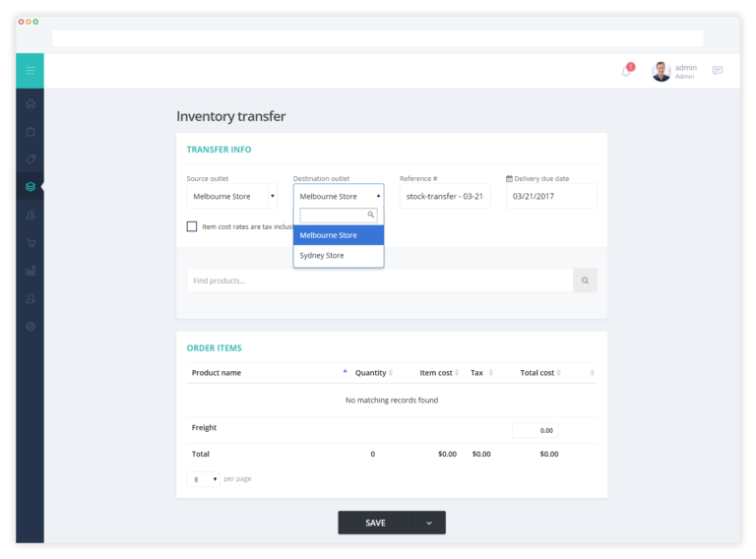Click the 'ORDER ITEMS' heading
This screenshot has width=756, height=559.
[x=214, y=348]
